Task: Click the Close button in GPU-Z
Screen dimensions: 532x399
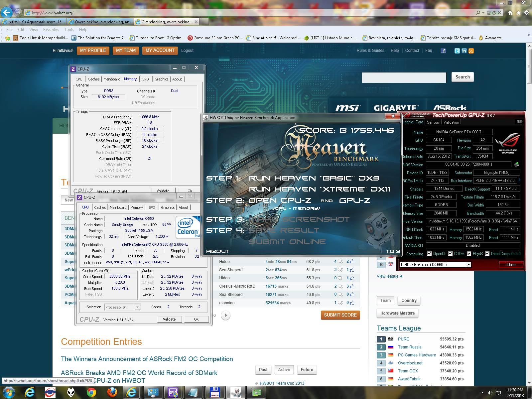Action: pos(511,265)
